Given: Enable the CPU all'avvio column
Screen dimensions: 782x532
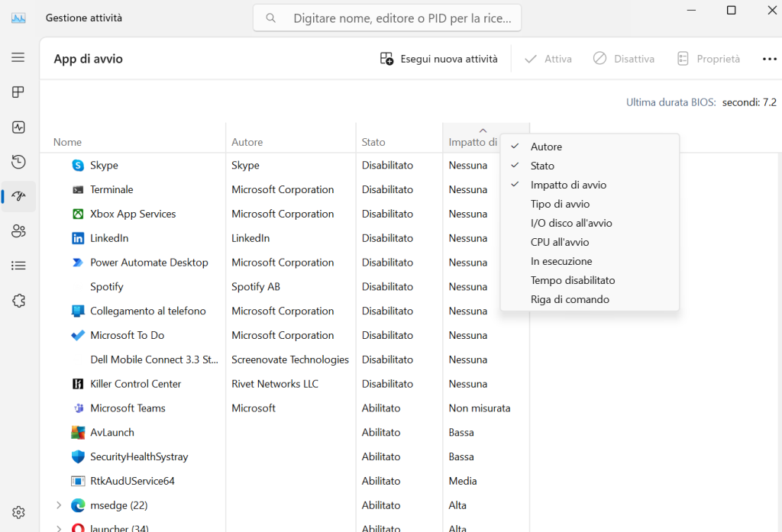Looking at the screenshot, I should point(590,242).
